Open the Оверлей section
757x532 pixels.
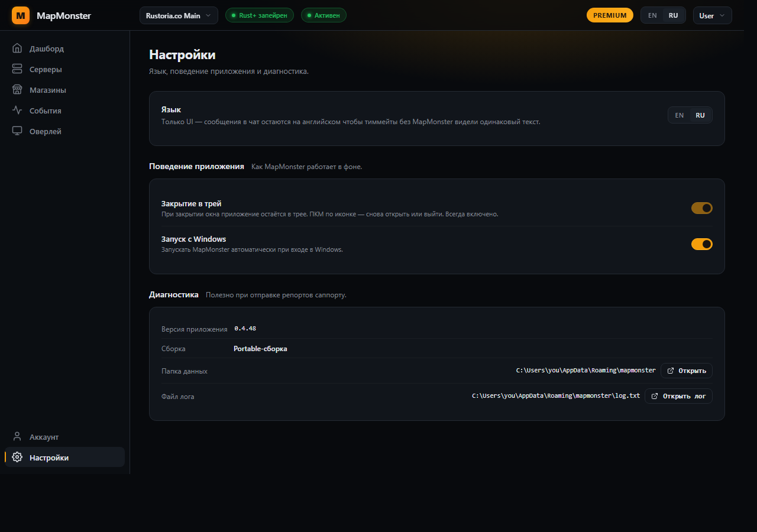click(65, 131)
